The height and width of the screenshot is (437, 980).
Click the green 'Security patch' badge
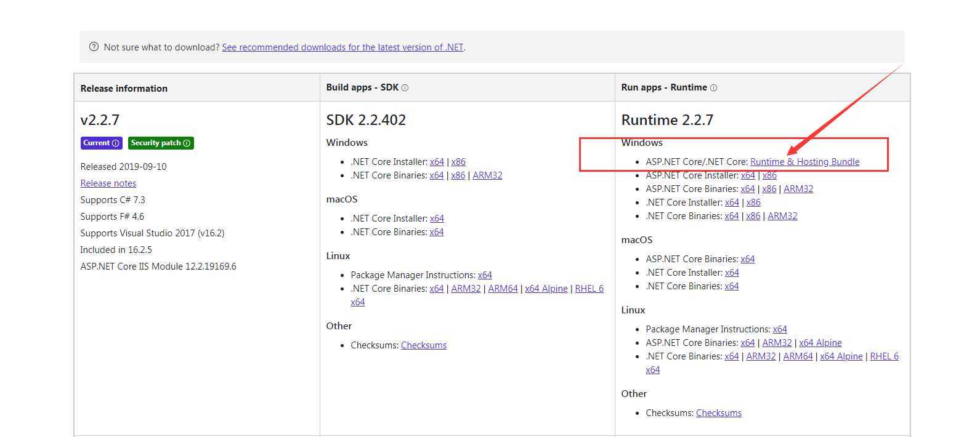pos(161,143)
